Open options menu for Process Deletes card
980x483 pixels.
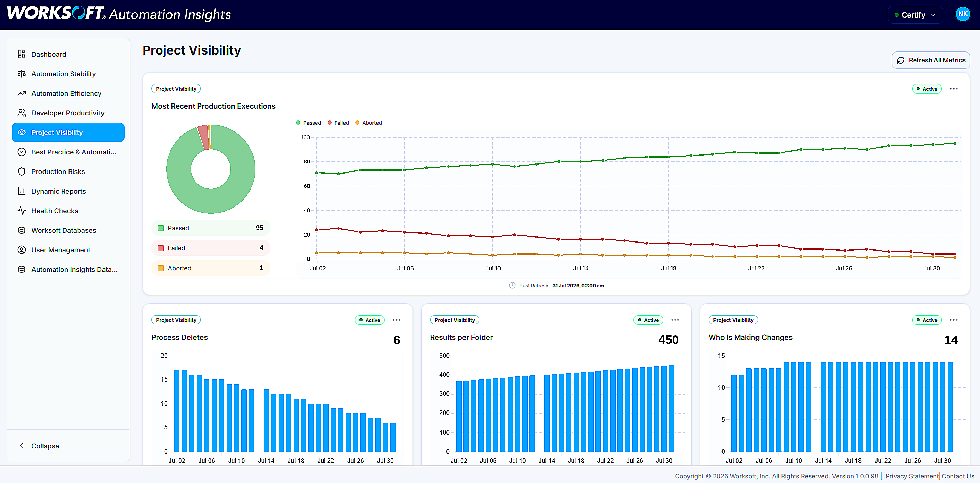click(397, 320)
